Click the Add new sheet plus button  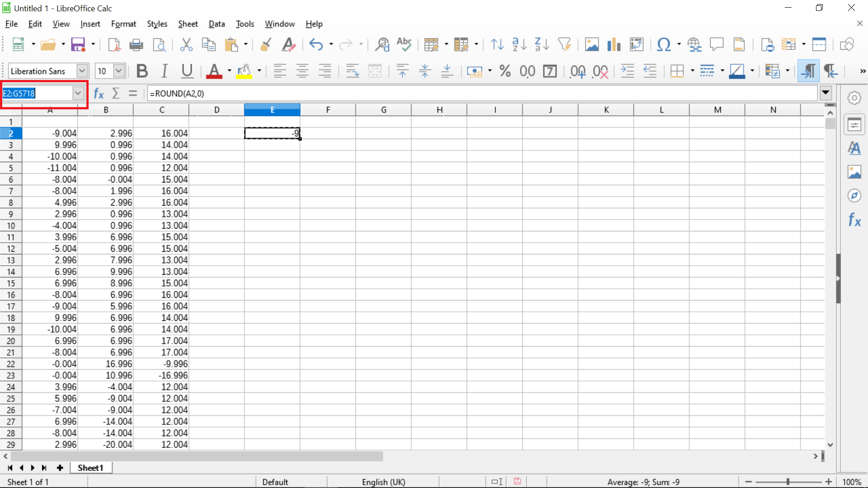pyautogui.click(x=60, y=468)
